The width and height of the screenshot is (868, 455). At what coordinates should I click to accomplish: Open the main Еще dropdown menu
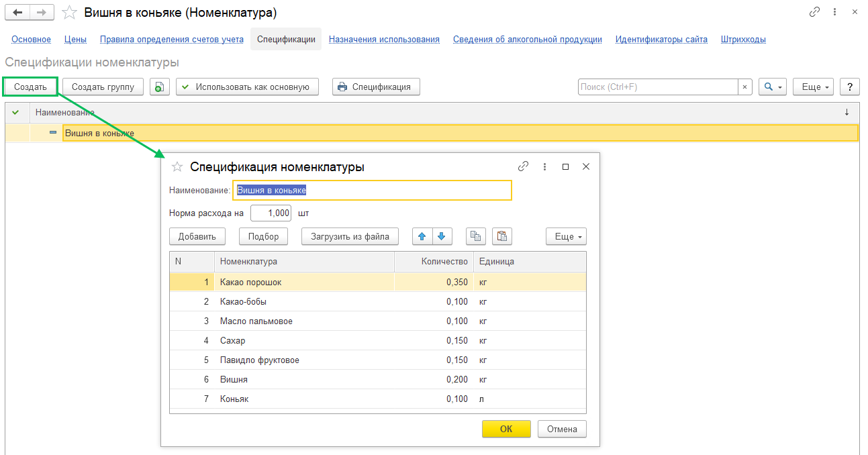[814, 87]
